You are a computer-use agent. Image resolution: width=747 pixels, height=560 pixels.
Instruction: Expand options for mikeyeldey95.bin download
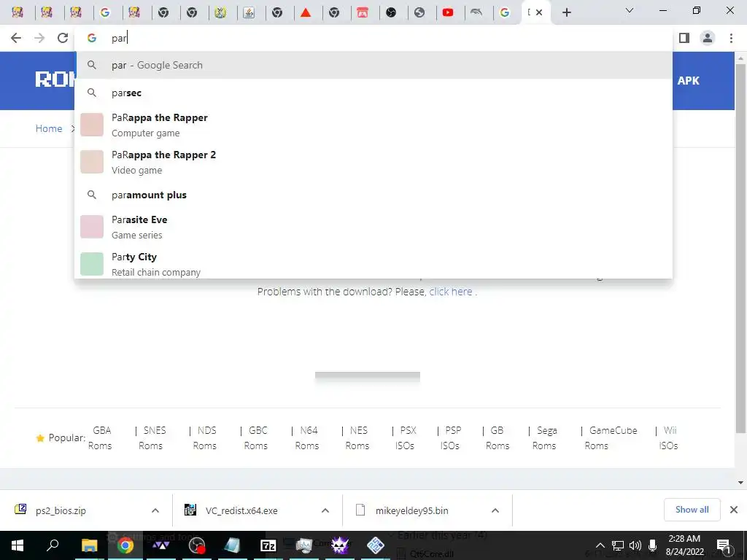[495, 510]
